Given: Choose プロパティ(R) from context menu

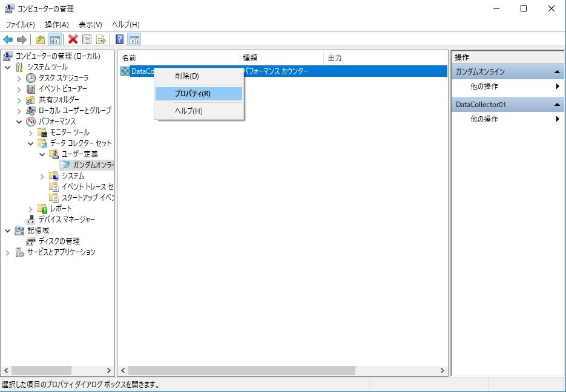Looking at the screenshot, I should click(193, 94).
